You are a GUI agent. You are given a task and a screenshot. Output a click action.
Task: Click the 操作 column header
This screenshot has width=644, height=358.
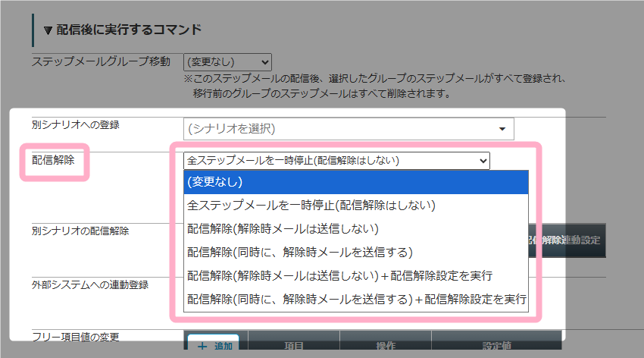385,345
